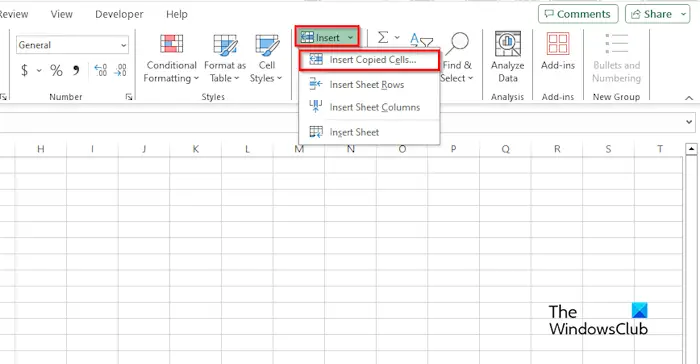Select column H header
This screenshot has width=700, height=364.
(x=41, y=149)
